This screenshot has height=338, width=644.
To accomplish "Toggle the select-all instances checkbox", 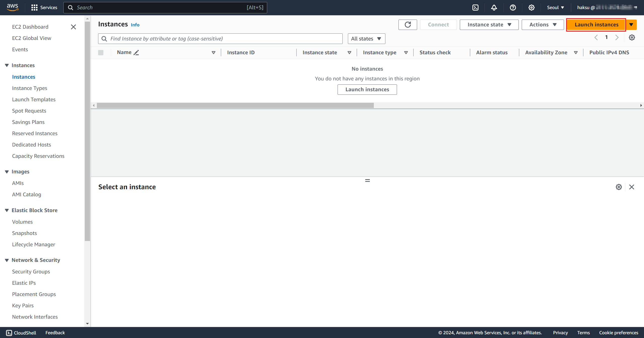I will (101, 53).
